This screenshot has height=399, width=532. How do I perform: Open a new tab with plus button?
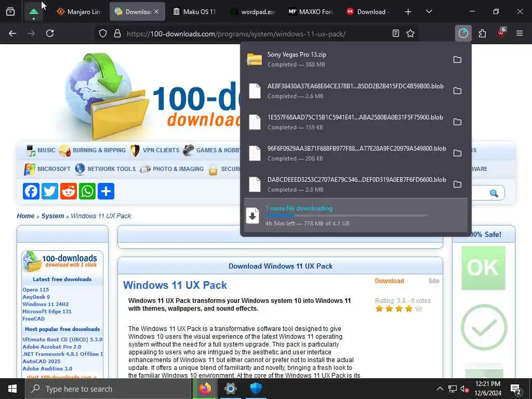(x=408, y=12)
